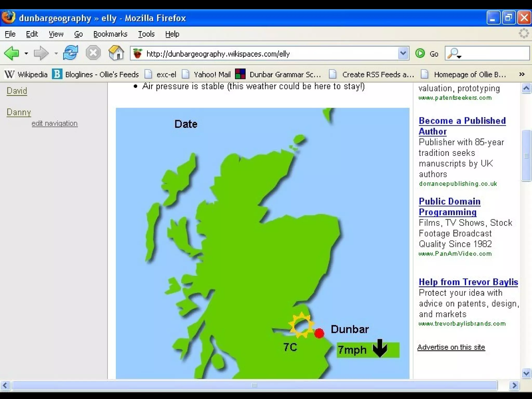Follow the Danny navigation link

click(19, 112)
